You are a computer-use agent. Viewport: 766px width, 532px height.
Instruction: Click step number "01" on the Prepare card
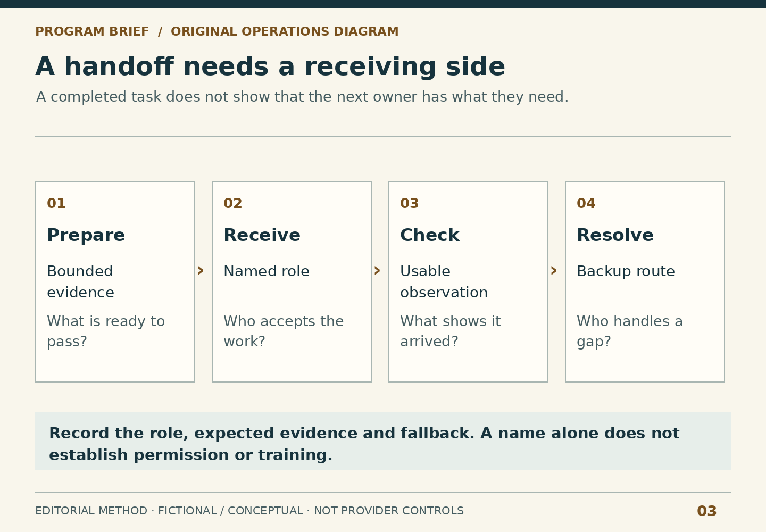point(56,204)
